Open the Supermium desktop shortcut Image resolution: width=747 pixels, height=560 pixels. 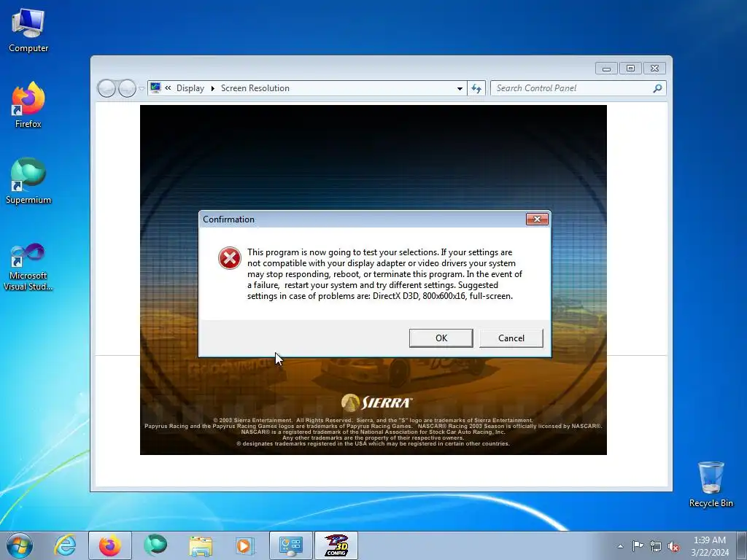28,182
